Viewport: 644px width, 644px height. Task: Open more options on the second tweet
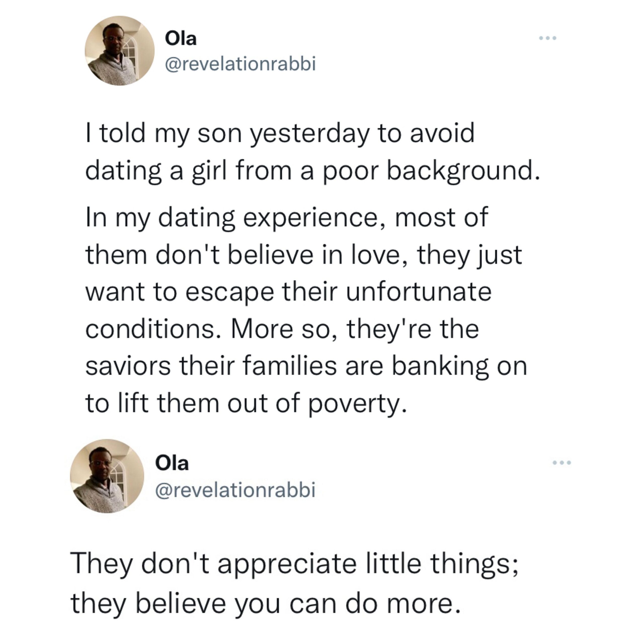click(x=562, y=463)
